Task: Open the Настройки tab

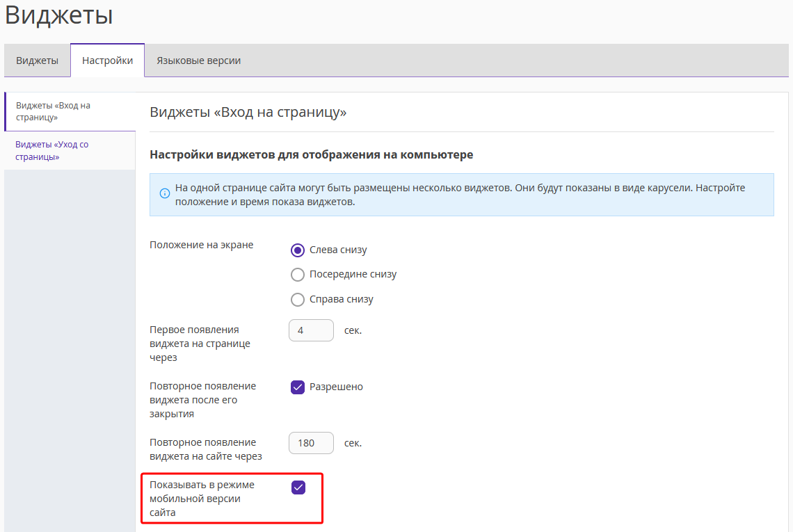Action: point(107,61)
